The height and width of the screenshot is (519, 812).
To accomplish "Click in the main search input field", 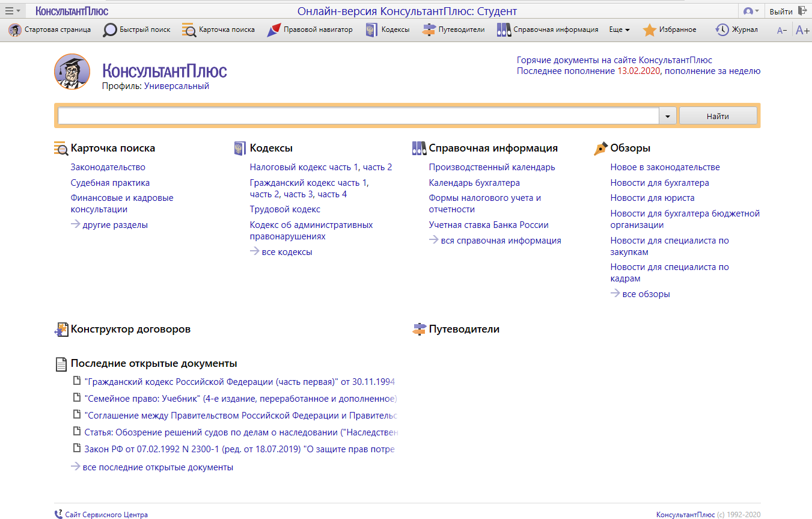I will (358, 117).
